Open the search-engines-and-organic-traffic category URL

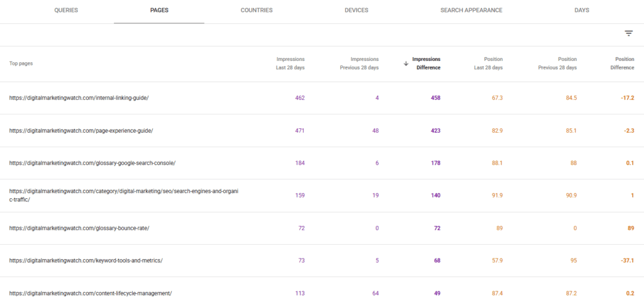(124, 195)
